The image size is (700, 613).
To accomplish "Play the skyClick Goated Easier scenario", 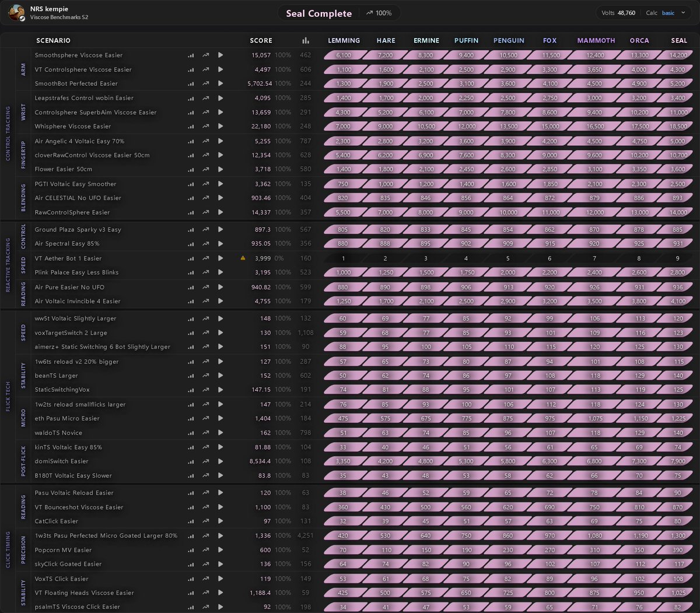I will 220,564.
